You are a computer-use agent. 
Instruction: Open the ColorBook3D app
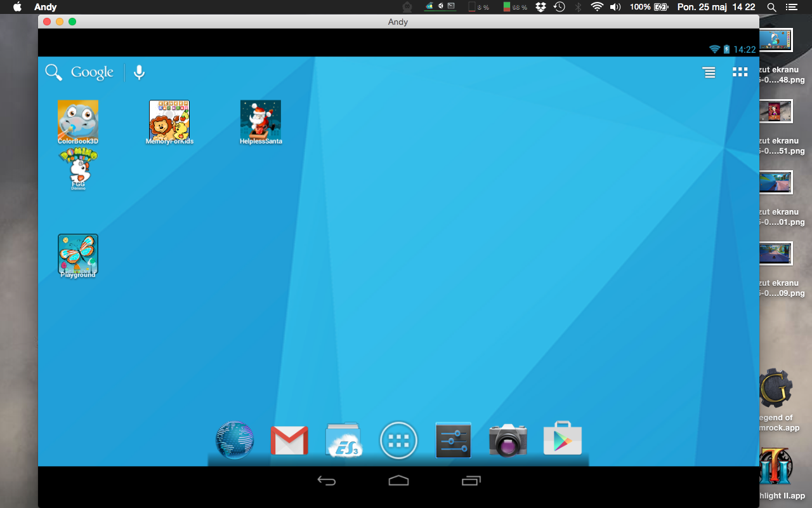[78, 121]
